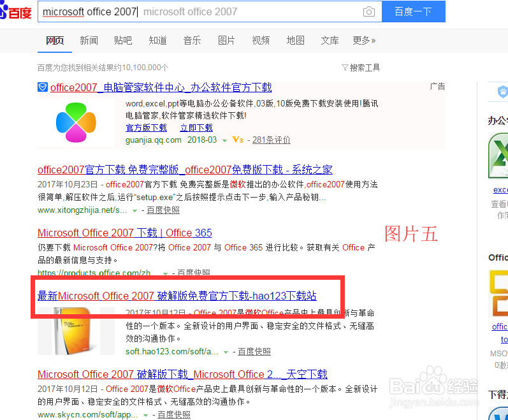
Task: Open the 文库 tab
Action: [x=330, y=41]
